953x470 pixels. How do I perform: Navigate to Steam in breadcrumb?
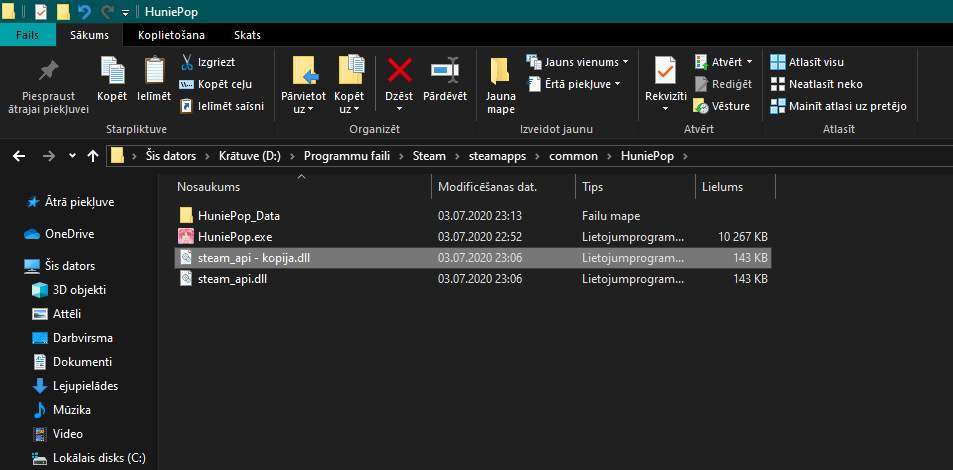pyautogui.click(x=429, y=156)
